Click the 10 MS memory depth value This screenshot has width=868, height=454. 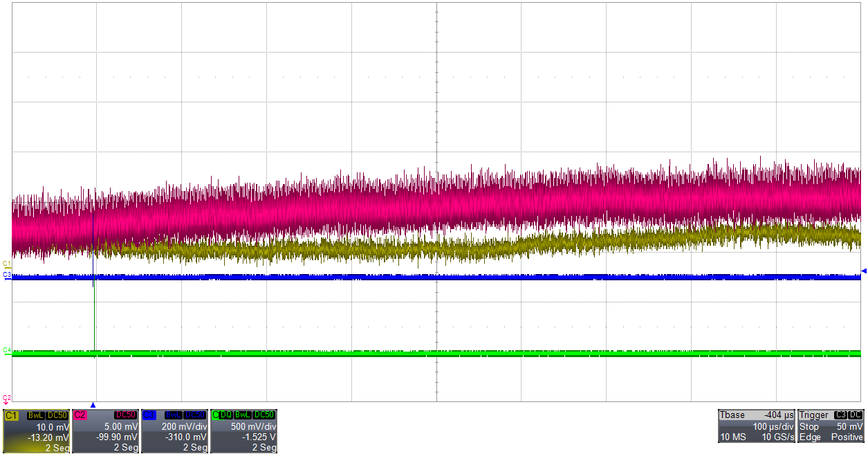(x=733, y=437)
